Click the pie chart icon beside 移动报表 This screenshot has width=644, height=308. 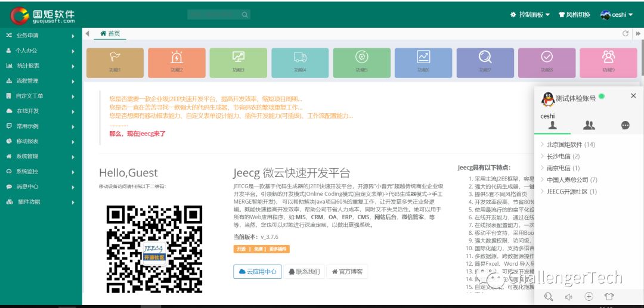pyautogui.click(x=9, y=141)
